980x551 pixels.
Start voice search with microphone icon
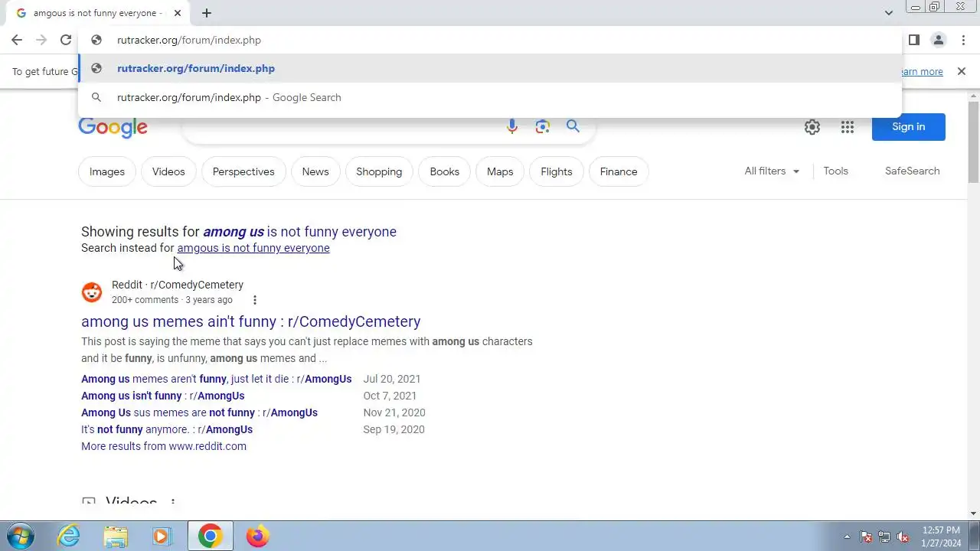coord(512,127)
